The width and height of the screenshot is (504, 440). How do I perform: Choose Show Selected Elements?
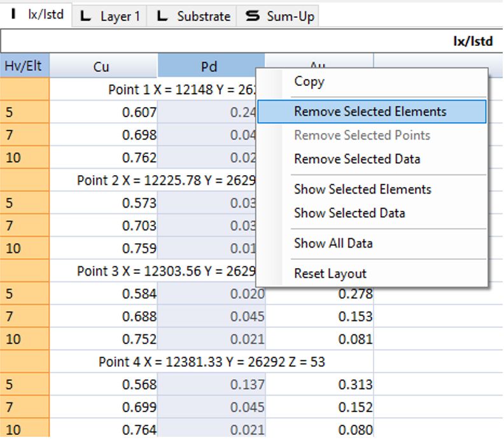pos(363,189)
